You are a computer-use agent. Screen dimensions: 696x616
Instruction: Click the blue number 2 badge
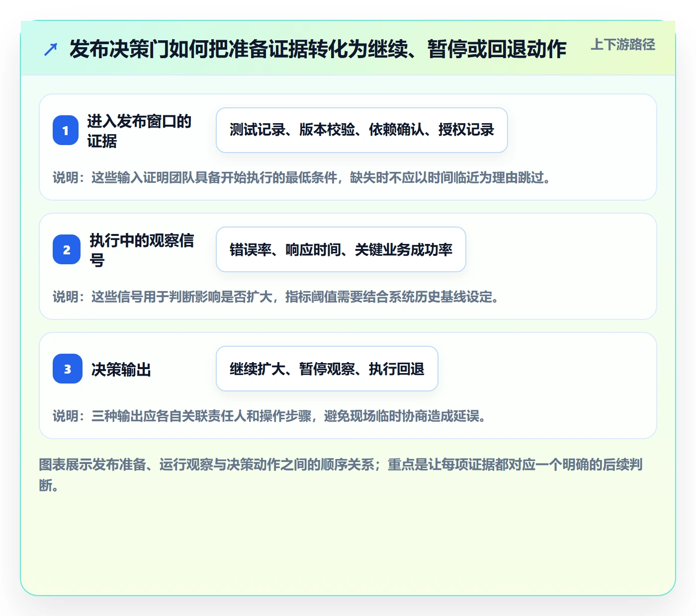[67, 249]
